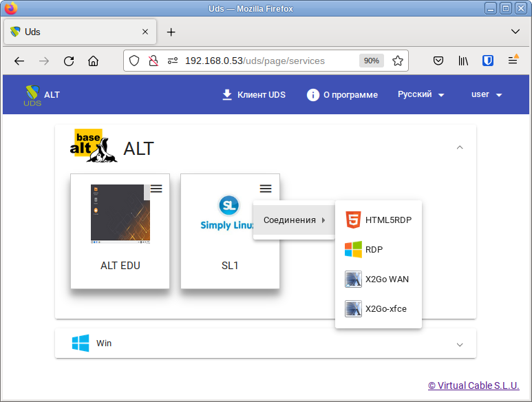Launch the ALT EDU desktop thumbnail

tap(120, 214)
